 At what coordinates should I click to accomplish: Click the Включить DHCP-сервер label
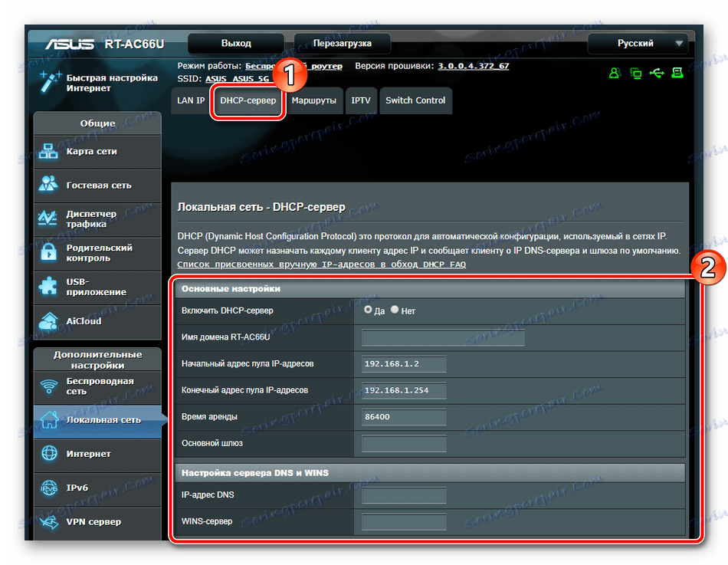(228, 310)
